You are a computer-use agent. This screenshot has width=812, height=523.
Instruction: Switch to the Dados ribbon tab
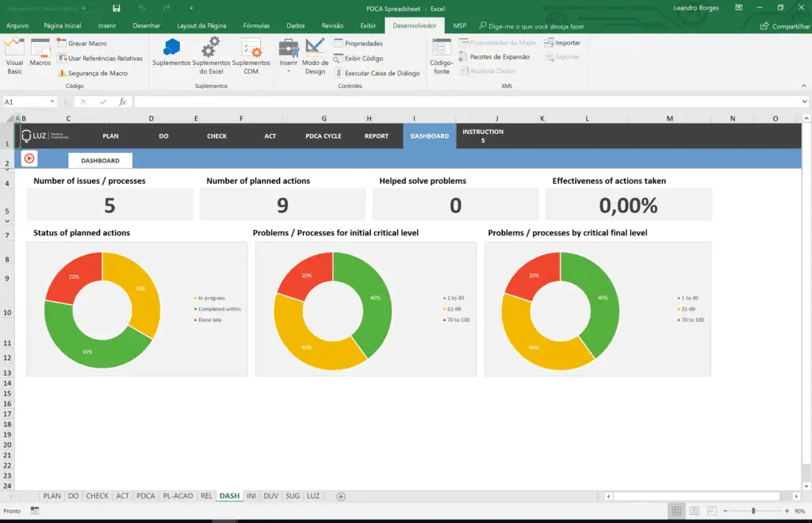click(x=296, y=26)
